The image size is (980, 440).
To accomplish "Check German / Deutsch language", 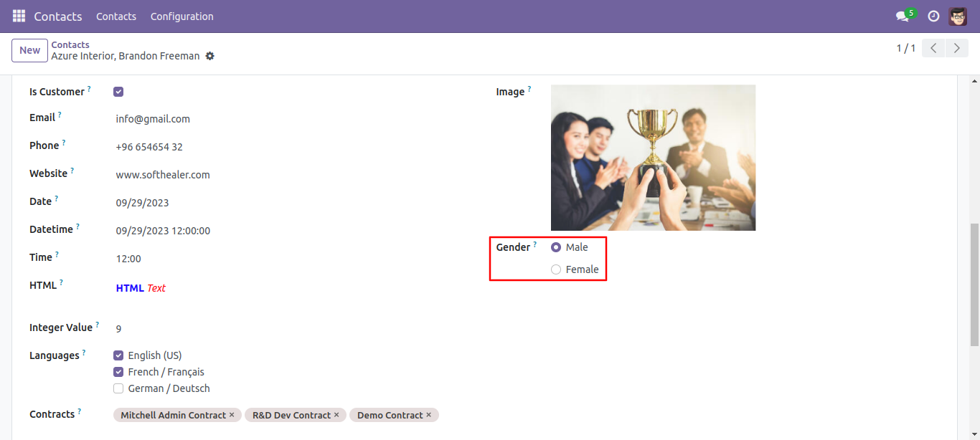I will point(118,388).
